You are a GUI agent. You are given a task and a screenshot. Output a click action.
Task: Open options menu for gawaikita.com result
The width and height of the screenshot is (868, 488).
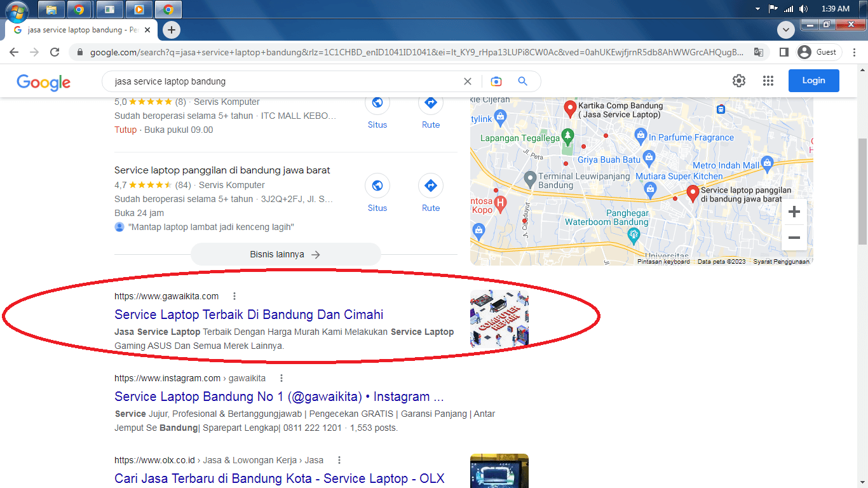coord(234,296)
